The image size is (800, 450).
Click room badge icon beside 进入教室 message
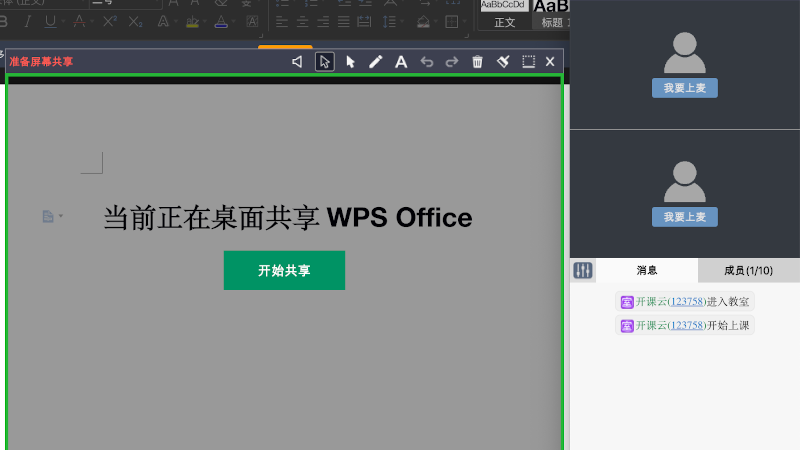pos(627,302)
